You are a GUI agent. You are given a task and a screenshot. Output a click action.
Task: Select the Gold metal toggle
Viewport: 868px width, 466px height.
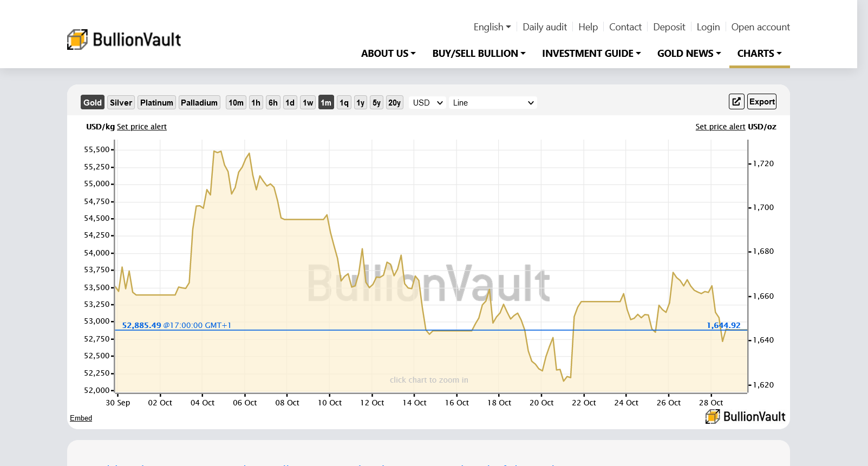[x=92, y=102]
